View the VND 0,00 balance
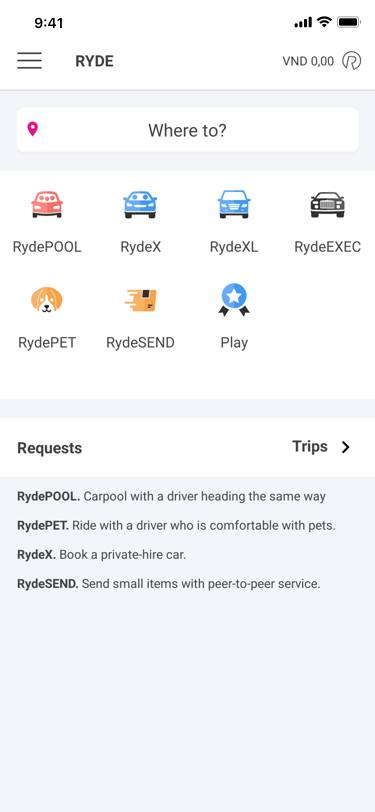Viewport: 375px width, 812px height. click(x=308, y=61)
